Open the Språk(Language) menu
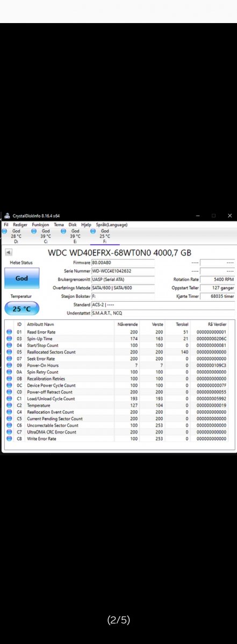Image resolution: width=237 pixels, height=644 pixels. [112, 225]
